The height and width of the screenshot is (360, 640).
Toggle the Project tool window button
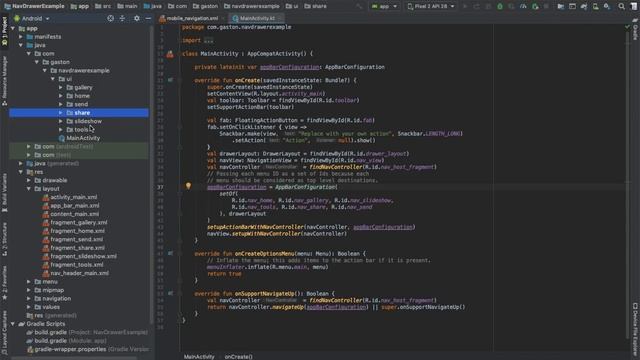(x=4, y=31)
